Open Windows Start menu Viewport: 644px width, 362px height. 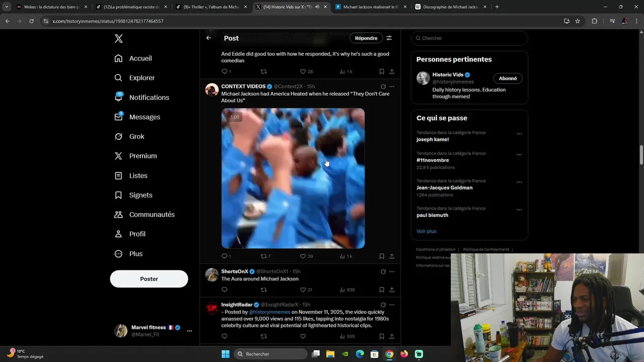225,354
